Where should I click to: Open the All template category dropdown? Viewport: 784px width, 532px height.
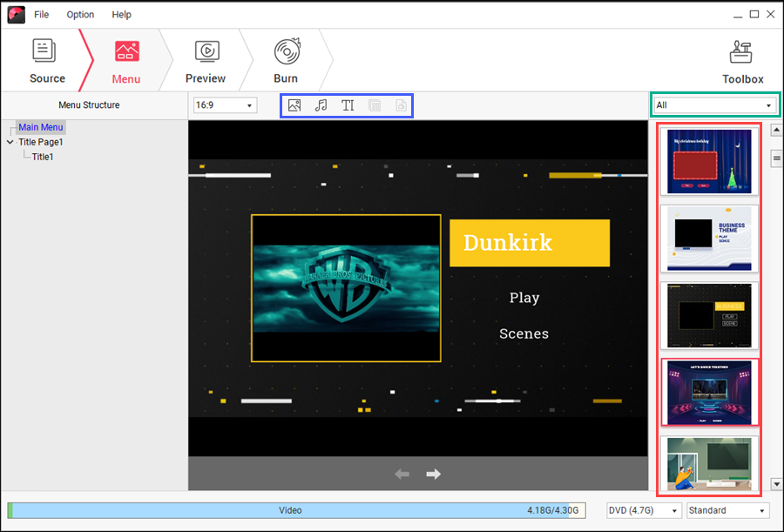714,105
